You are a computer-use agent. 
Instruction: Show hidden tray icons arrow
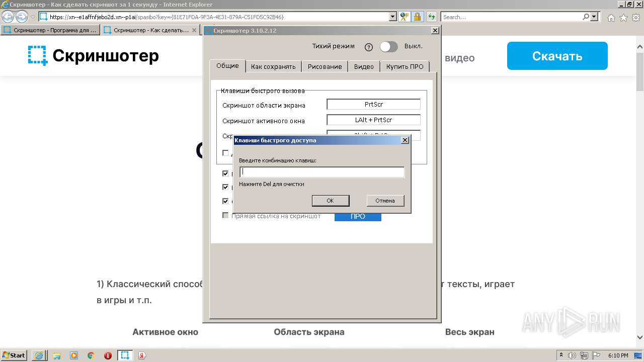click(561, 355)
